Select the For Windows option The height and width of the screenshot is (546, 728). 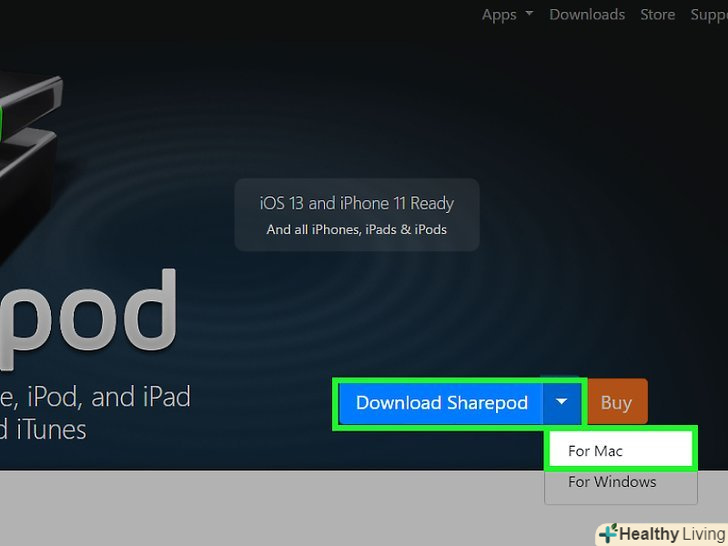coord(620,482)
